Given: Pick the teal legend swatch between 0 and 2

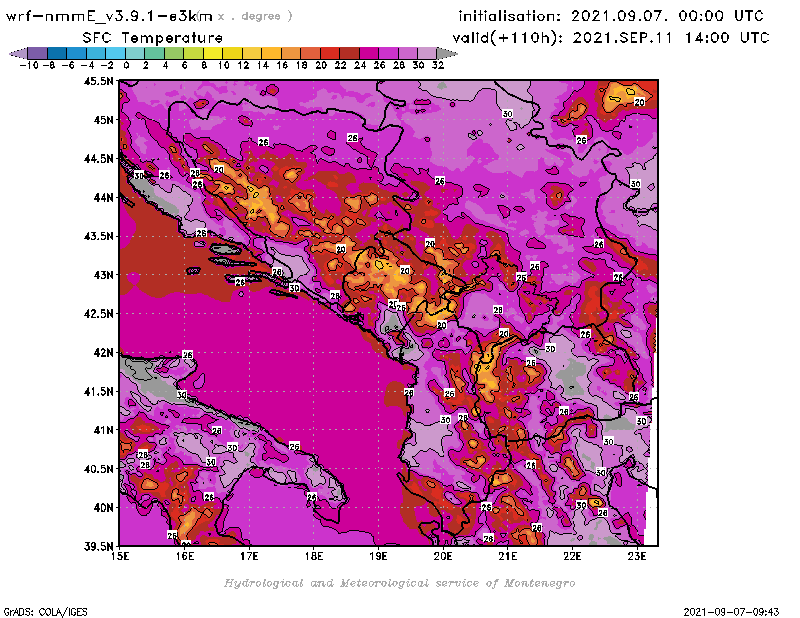Looking at the screenshot, I should click(x=135, y=54).
